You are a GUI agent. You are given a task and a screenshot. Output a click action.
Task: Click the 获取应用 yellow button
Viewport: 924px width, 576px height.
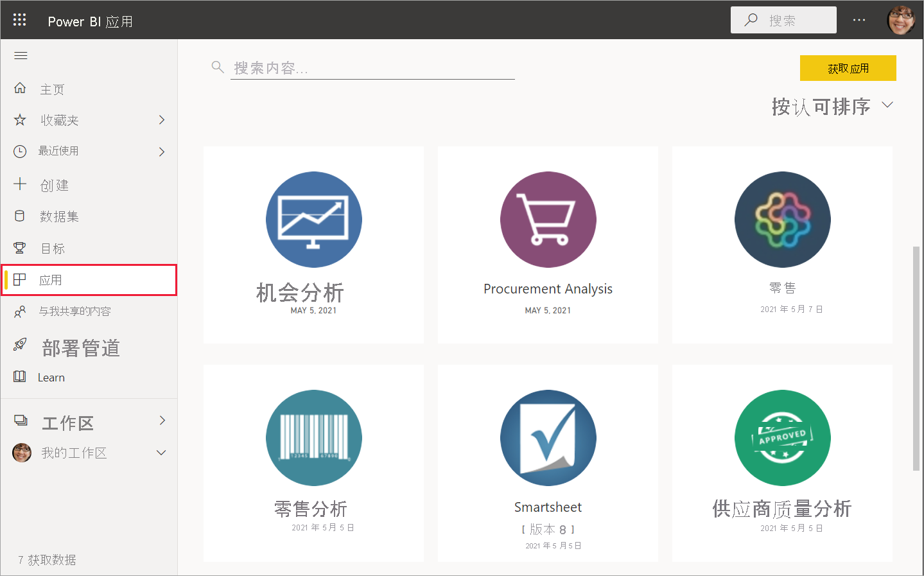(848, 68)
